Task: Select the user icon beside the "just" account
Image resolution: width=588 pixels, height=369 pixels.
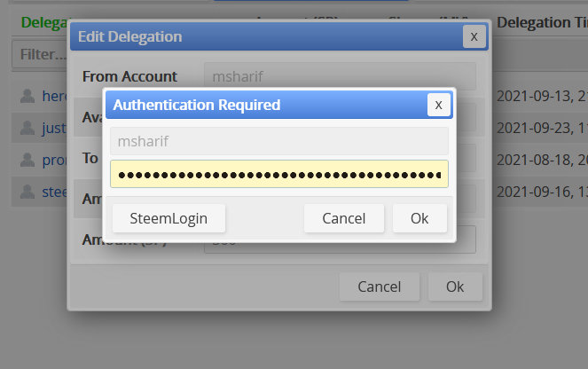Action: 27,128
